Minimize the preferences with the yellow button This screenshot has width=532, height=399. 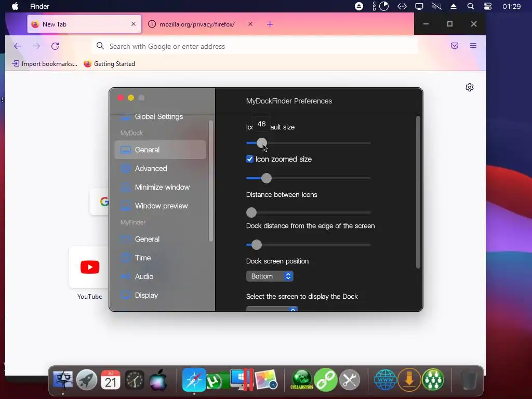131,98
